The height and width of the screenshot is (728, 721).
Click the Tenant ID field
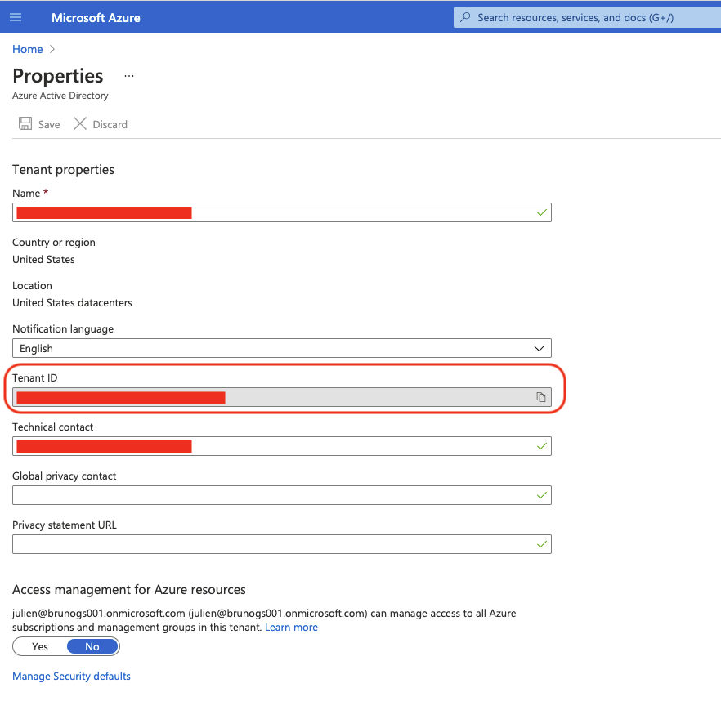(281, 397)
